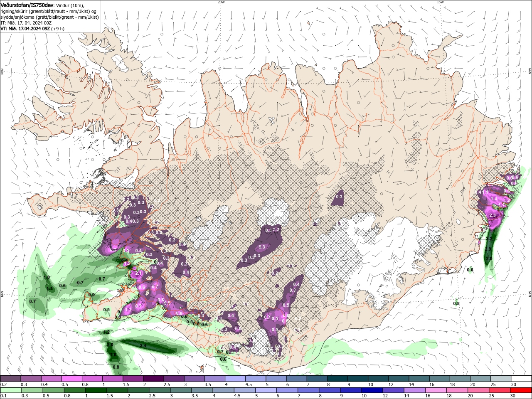The image size is (532, 399).
Task: Click the light periwinkle top-row swatch labeled 4
Action: [x=235, y=379]
